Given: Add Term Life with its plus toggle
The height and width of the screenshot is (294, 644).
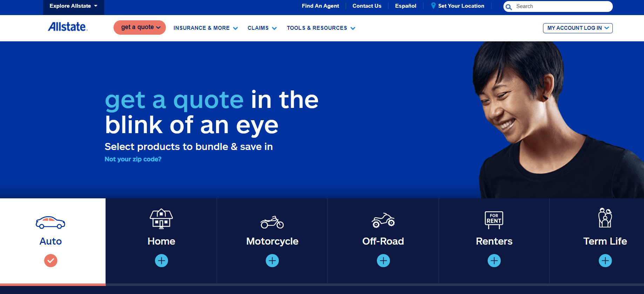Looking at the screenshot, I should pos(605,261).
